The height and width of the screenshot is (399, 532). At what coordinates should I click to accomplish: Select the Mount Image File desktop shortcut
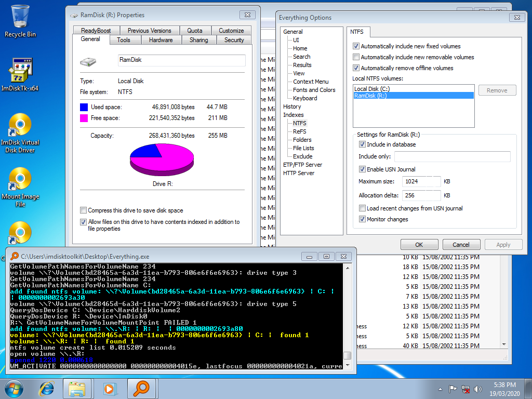[20, 187]
